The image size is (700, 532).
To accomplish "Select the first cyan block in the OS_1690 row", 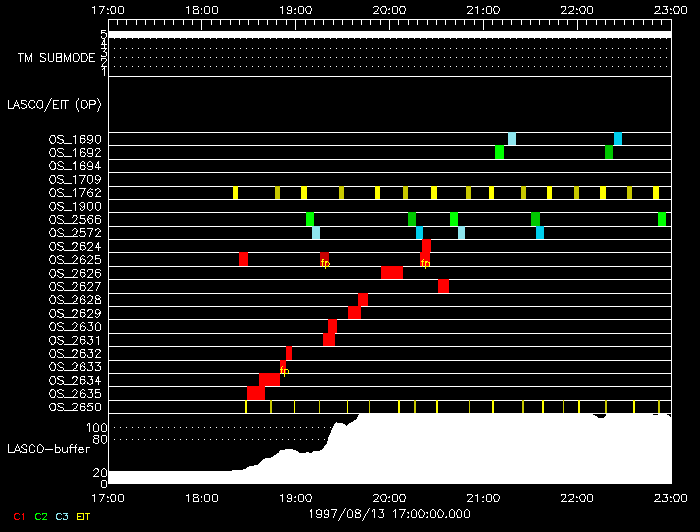I will pos(512,139).
